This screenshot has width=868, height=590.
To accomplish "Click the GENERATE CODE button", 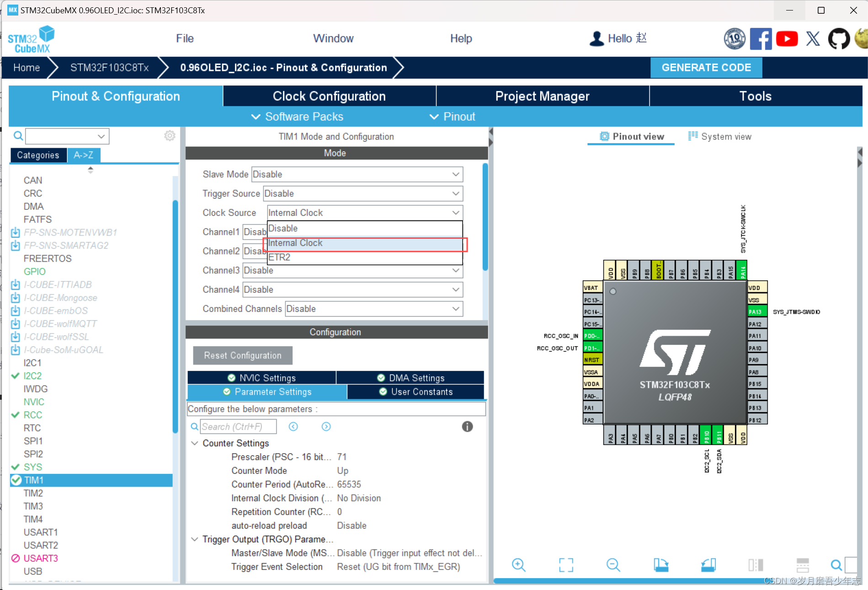I will [706, 68].
